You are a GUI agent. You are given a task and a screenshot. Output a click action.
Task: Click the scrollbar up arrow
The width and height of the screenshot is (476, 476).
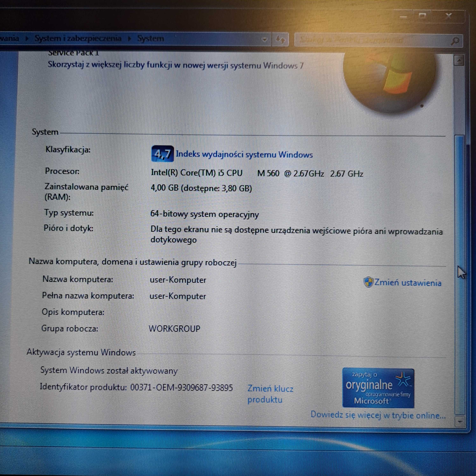[x=459, y=60]
